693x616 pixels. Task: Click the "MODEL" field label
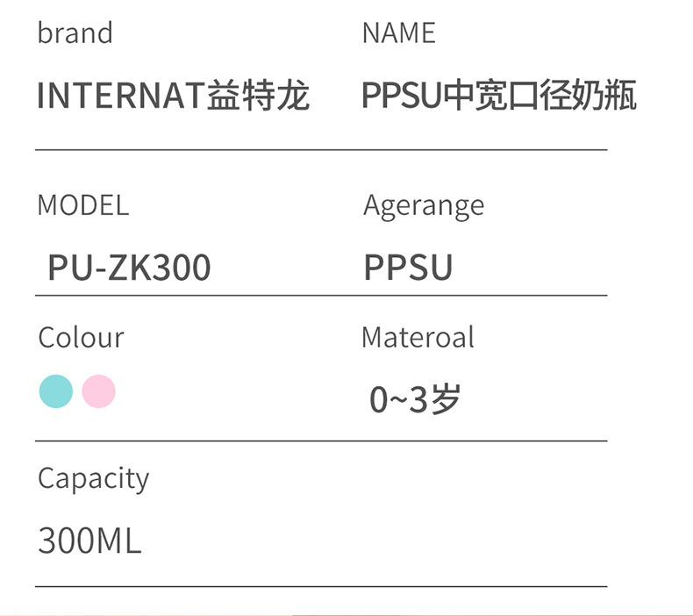pos(82,205)
